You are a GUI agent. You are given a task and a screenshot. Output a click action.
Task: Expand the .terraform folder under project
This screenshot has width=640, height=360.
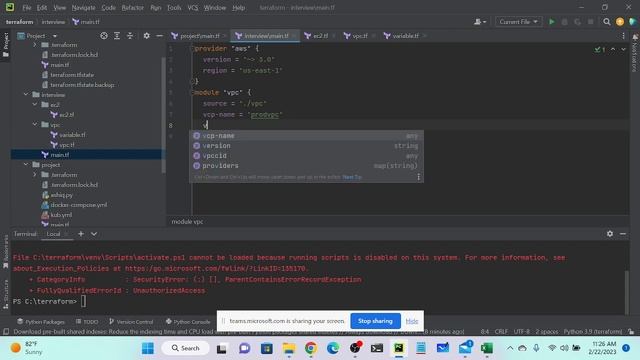tap(35, 175)
